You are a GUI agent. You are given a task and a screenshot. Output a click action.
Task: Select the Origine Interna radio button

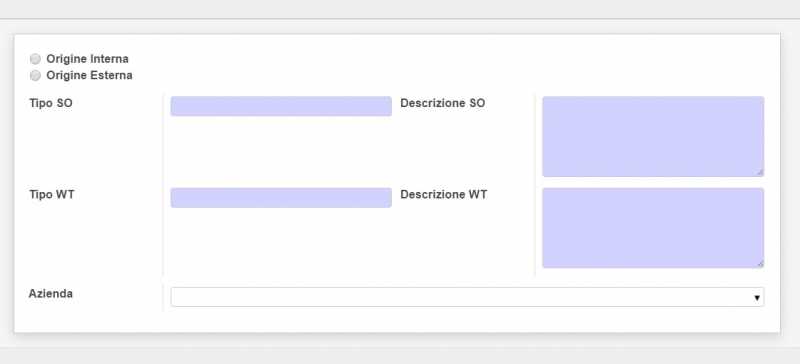tap(35, 59)
